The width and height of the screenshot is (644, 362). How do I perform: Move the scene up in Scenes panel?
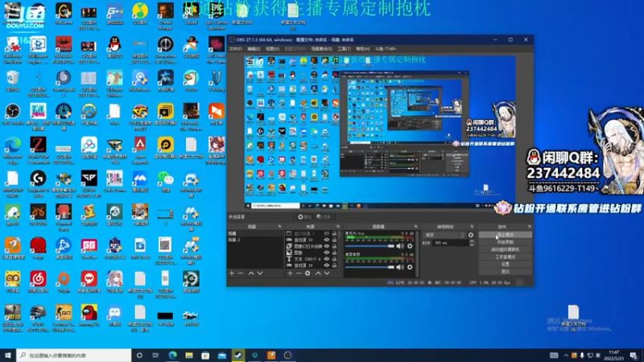tap(251, 274)
